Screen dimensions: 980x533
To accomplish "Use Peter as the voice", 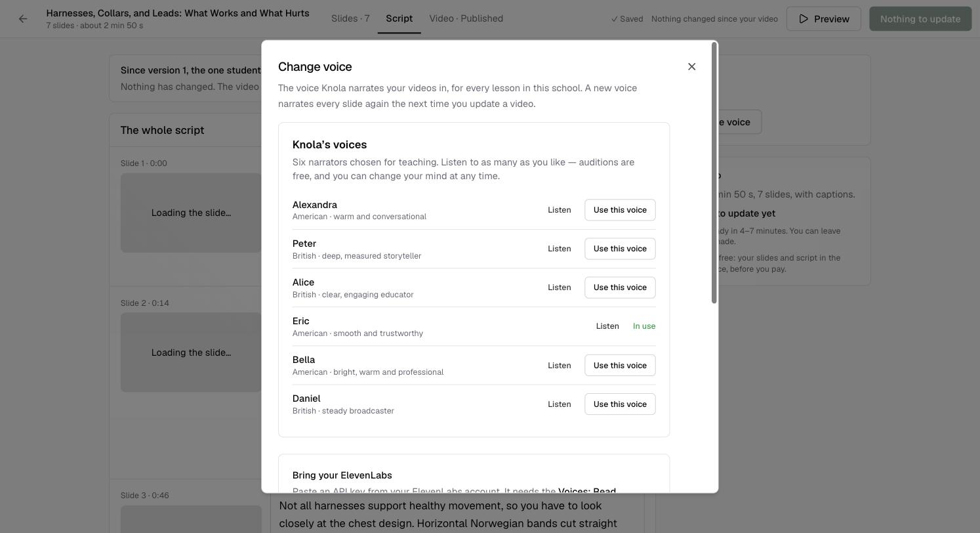I will coord(620,249).
